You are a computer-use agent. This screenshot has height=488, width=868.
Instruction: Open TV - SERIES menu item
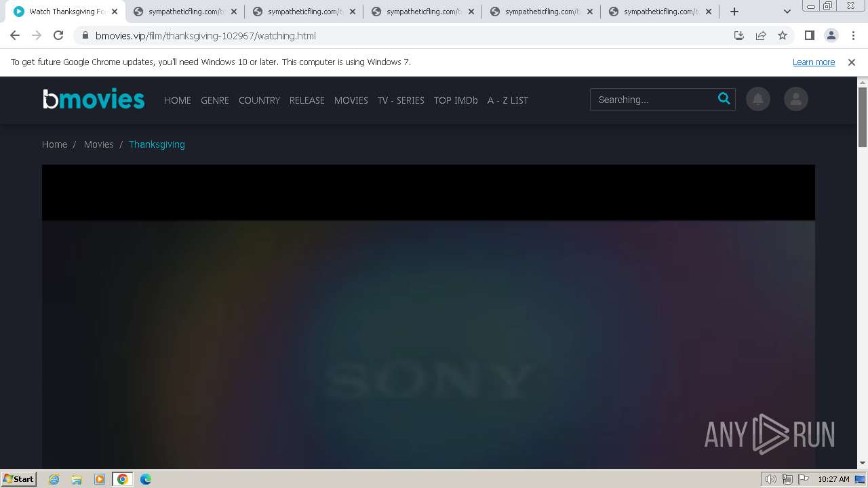point(401,100)
